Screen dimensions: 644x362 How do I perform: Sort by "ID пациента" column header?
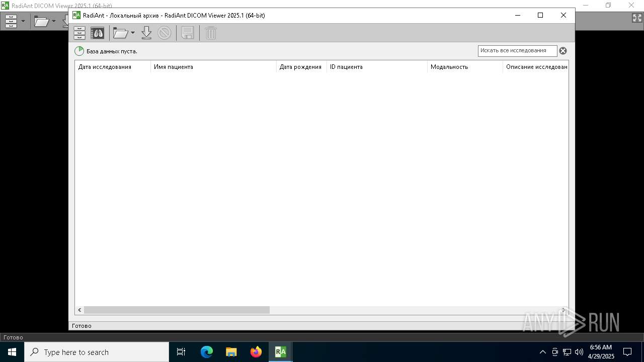click(377, 67)
